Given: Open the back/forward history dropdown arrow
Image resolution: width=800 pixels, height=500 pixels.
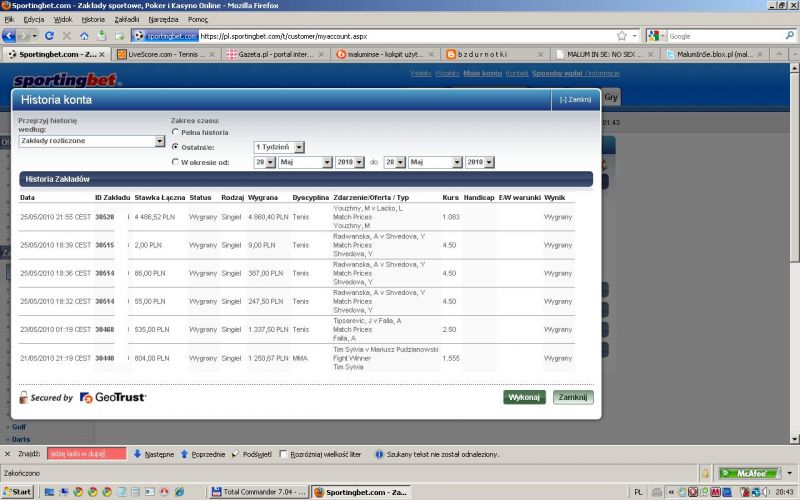Looking at the screenshot, I should coord(35,36).
